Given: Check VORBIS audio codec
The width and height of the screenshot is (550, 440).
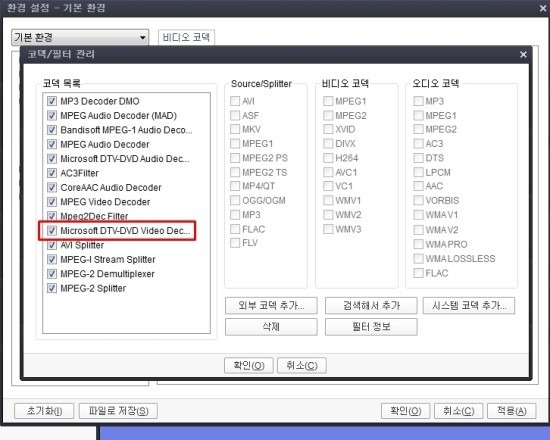Looking at the screenshot, I should point(418,200).
